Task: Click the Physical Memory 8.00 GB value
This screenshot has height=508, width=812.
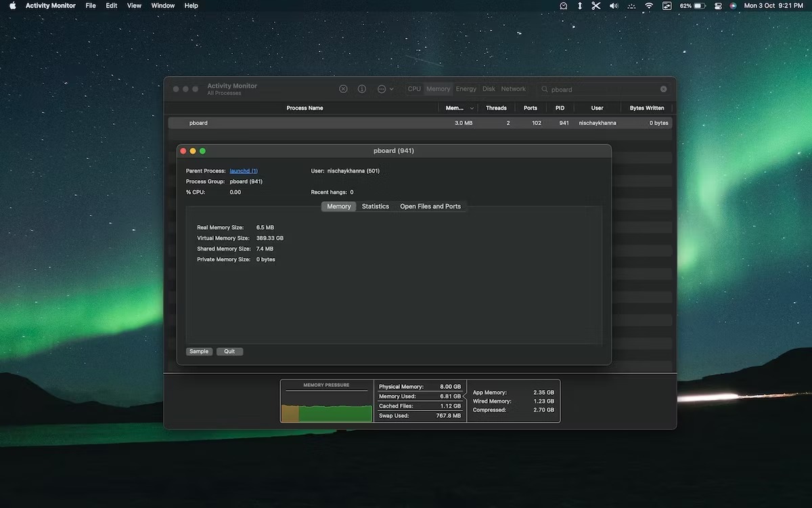Action: click(450, 387)
